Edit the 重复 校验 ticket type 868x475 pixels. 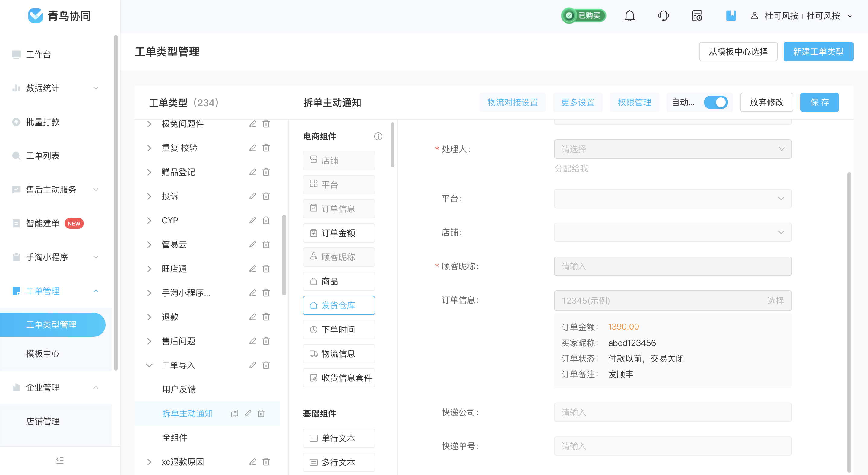click(252, 148)
